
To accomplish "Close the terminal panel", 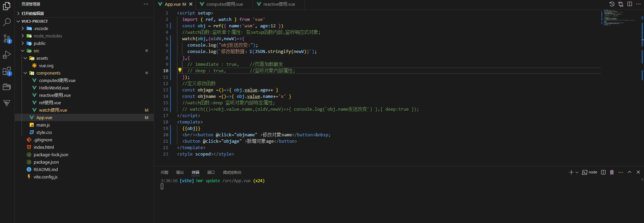I will pos(638,172).
